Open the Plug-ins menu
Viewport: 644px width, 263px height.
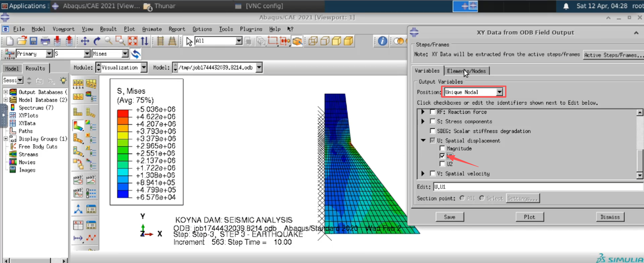click(x=251, y=29)
